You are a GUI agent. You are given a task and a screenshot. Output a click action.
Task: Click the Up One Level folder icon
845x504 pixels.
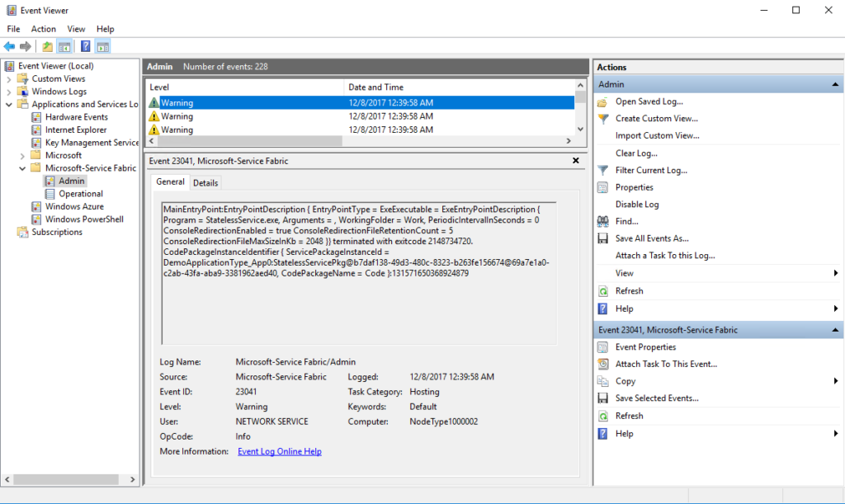coord(47,46)
